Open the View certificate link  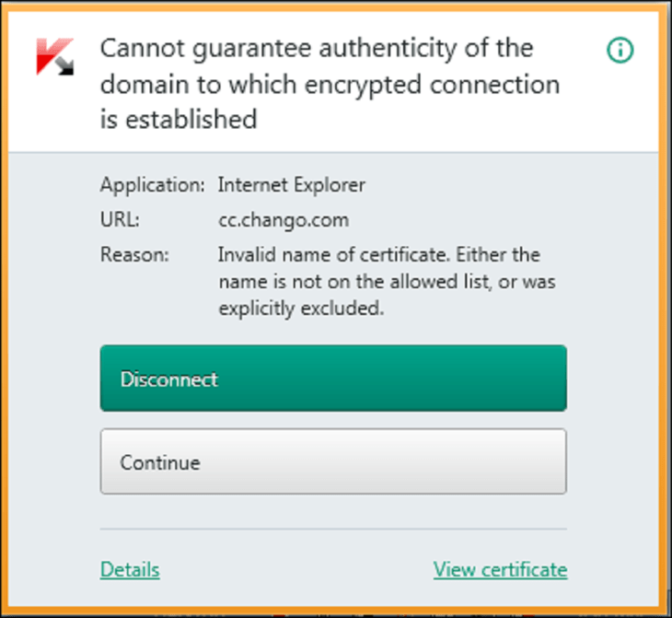click(500, 569)
